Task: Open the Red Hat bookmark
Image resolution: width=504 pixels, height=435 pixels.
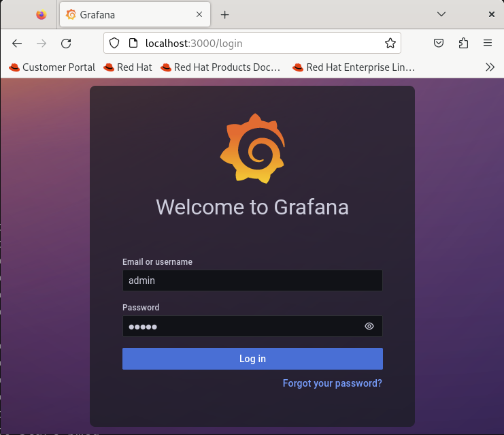Action: 128,67
